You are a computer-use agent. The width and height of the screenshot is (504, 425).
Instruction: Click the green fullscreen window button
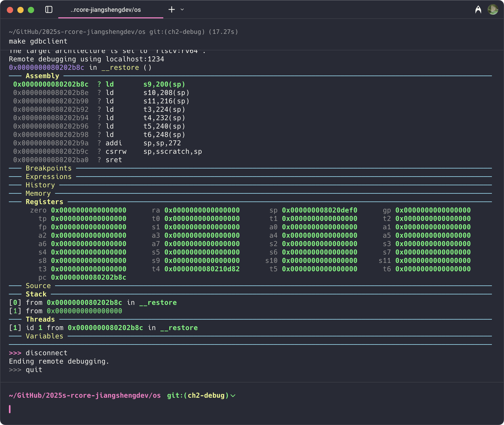point(31,10)
